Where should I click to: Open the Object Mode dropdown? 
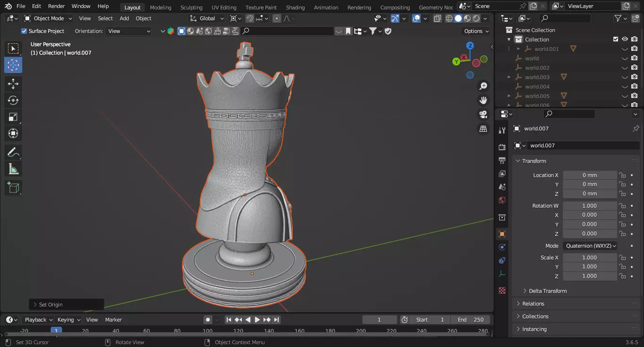click(x=48, y=18)
